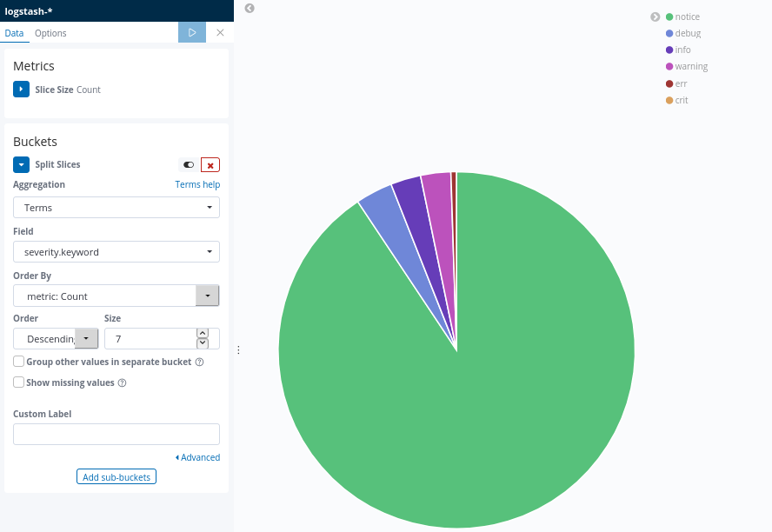Open the Terms help link
The image size is (772, 532).
(197, 184)
